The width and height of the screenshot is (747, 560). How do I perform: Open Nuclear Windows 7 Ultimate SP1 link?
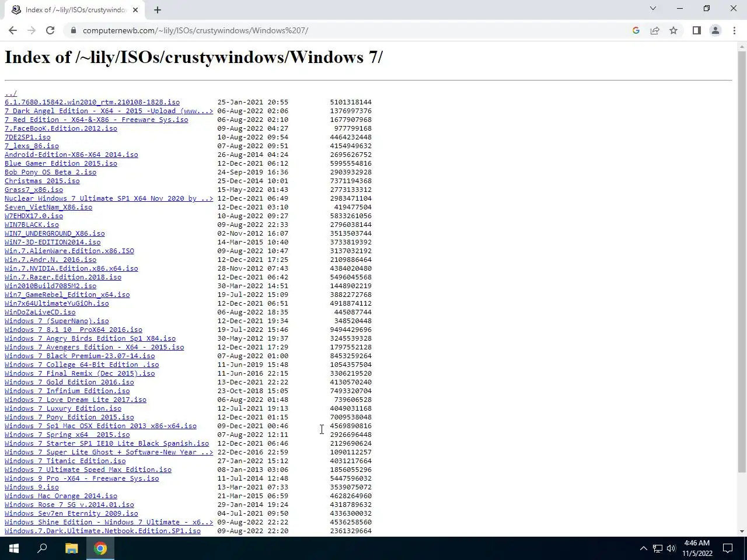[109, 198]
